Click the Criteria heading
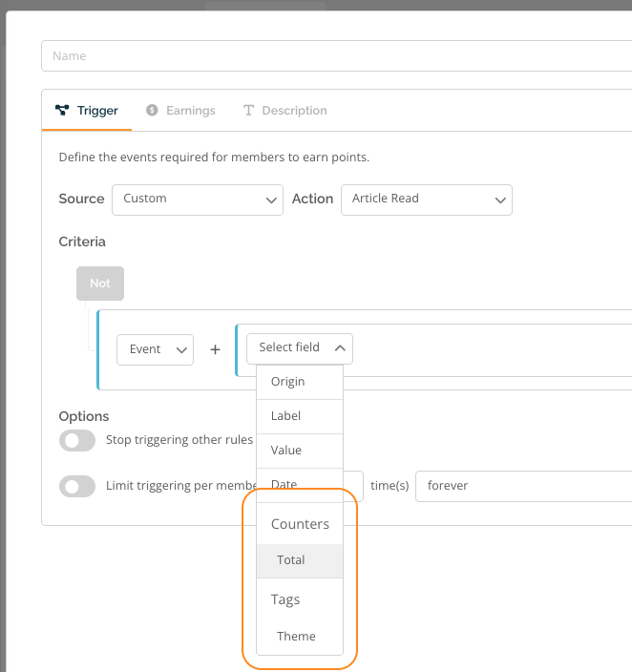 [x=82, y=242]
